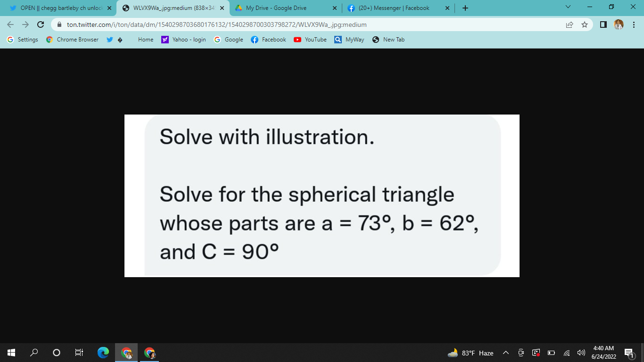
Task: Bookmark this page with star icon
Action: coord(585,25)
